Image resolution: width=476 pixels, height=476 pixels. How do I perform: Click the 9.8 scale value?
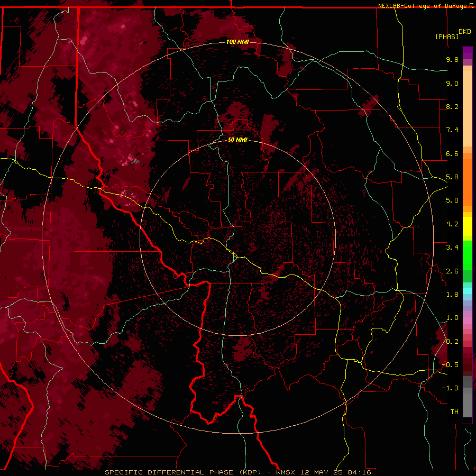[452, 59]
